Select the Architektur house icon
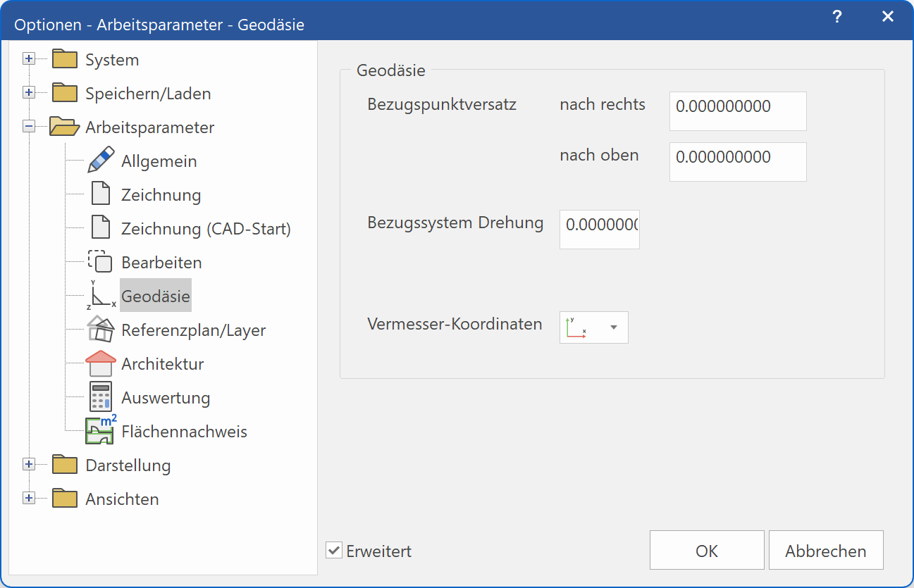914x588 pixels. point(101,363)
